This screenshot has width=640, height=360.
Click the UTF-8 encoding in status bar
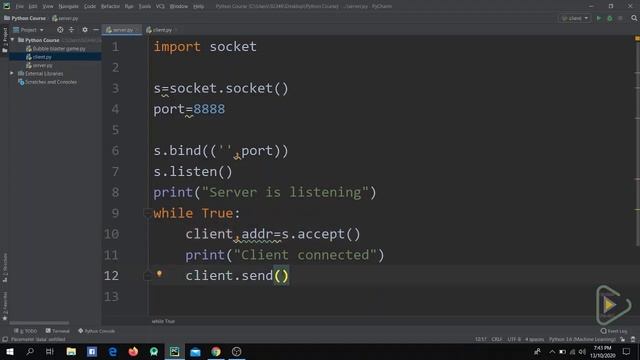click(x=514, y=340)
